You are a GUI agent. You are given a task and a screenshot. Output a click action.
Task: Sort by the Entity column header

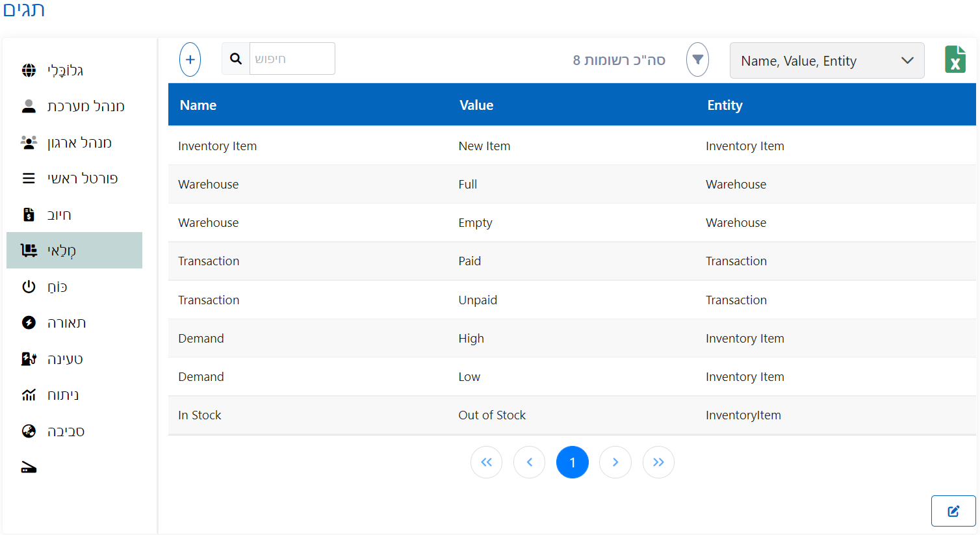point(725,105)
